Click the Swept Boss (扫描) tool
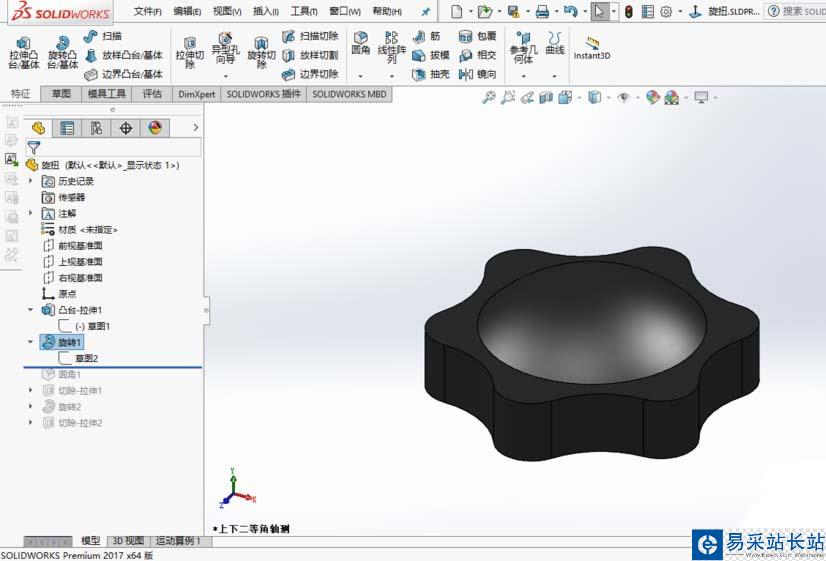This screenshot has height=561, width=826. 102,36
